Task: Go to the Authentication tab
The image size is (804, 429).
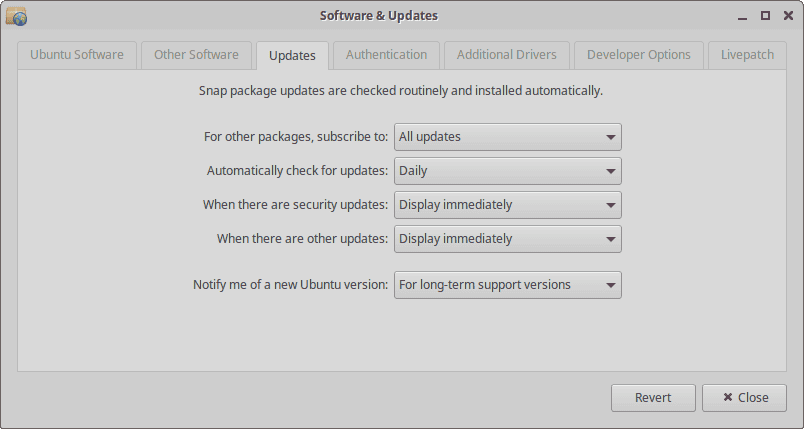Action: pyautogui.click(x=387, y=55)
